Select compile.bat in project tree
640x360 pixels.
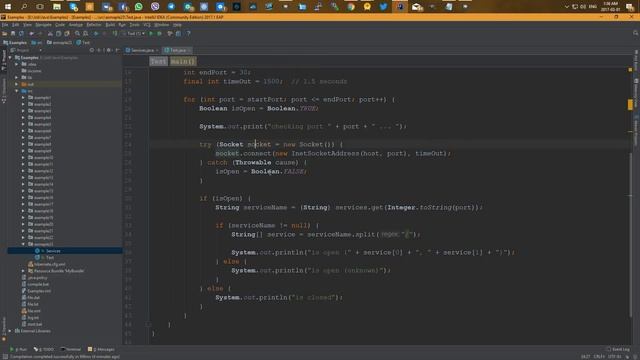(x=35, y=284)
